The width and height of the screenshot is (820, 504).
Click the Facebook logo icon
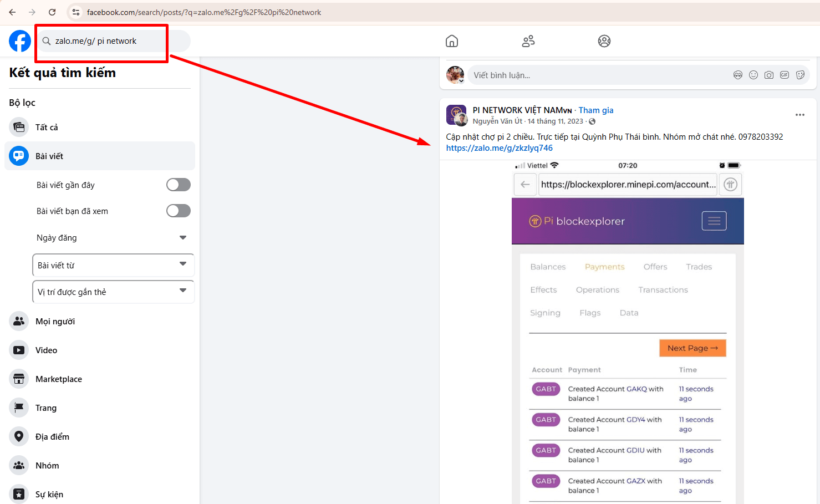20,41
